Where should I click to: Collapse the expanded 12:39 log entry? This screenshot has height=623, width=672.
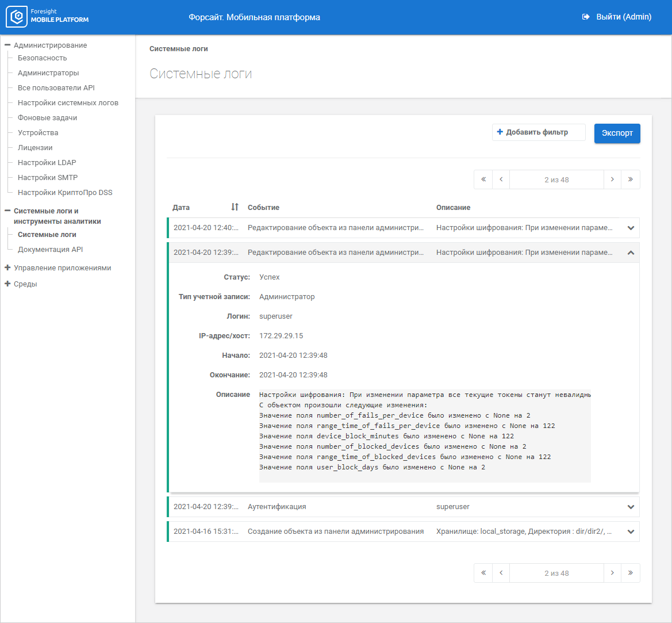631,253
